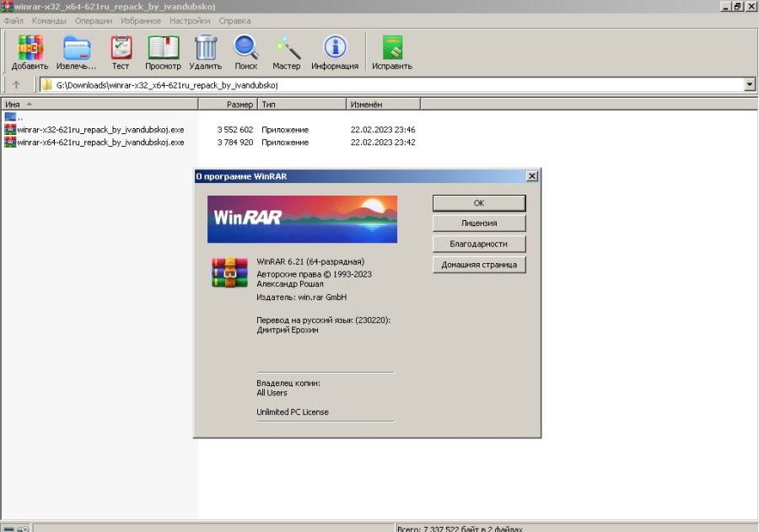Image resolution: width=759 pixels, height=532 pixels.
Task: Click Приложение type of x32 file
Action: 285,130
